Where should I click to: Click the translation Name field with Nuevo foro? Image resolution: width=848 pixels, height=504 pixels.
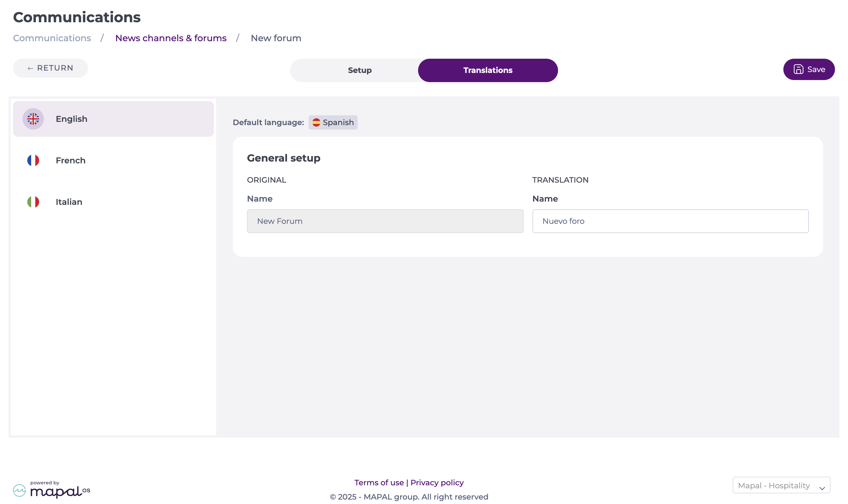(x=670, y=221)
